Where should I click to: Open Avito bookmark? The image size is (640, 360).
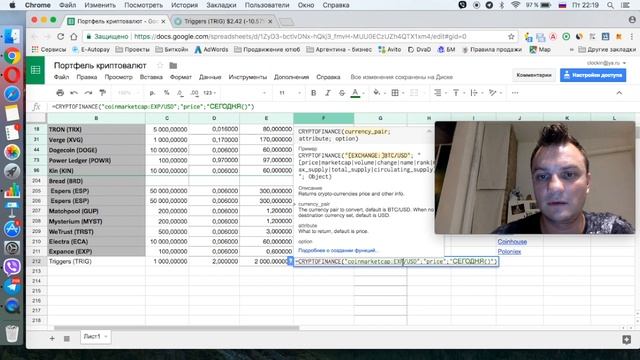[x=390, y=49]
